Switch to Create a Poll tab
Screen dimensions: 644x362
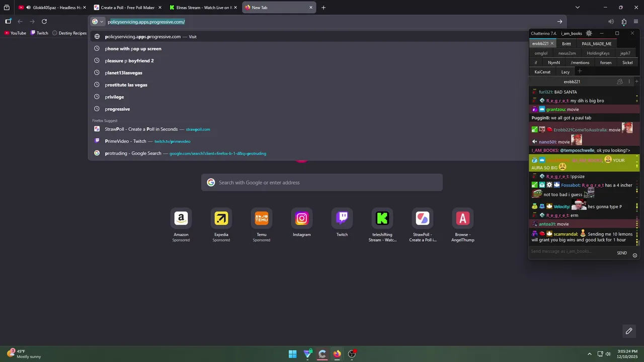127,8
